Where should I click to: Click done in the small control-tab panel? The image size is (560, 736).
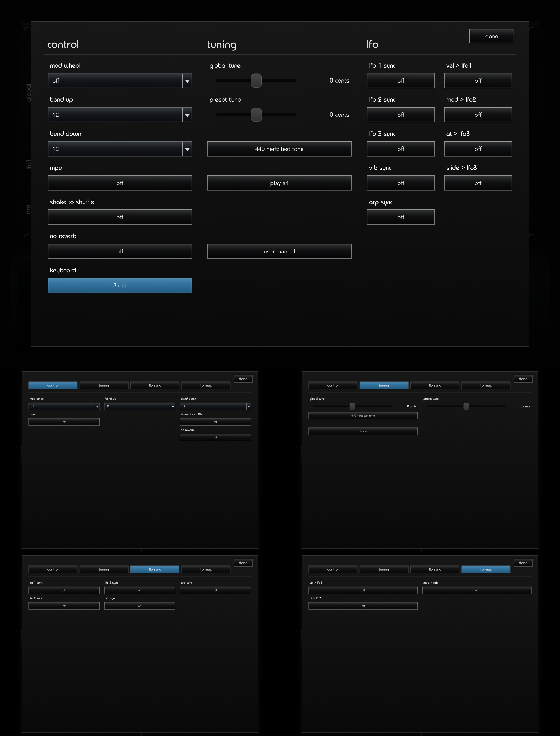(243, 379)
